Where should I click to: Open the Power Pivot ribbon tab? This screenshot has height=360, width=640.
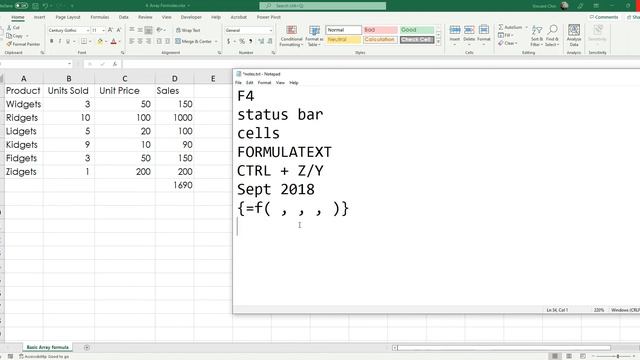pyautogui.click(x=269, y=17)
